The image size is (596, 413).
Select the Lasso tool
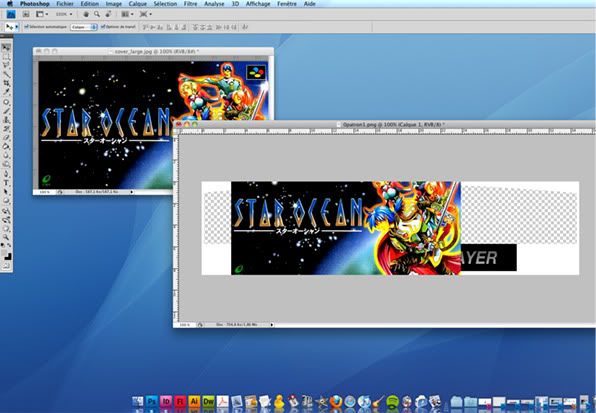click(x=6, y=65)
